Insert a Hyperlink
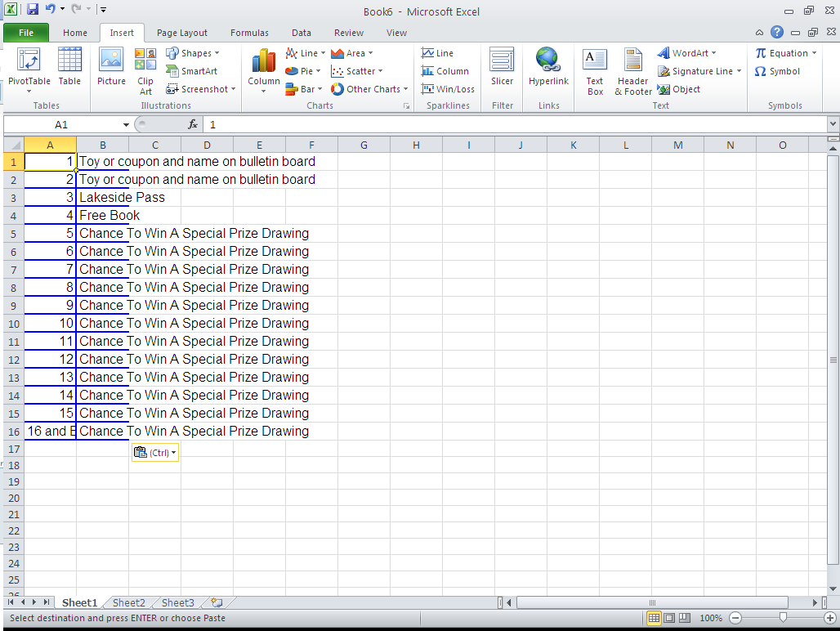This screenshot has height=631, width=840. tap(548, 67)
